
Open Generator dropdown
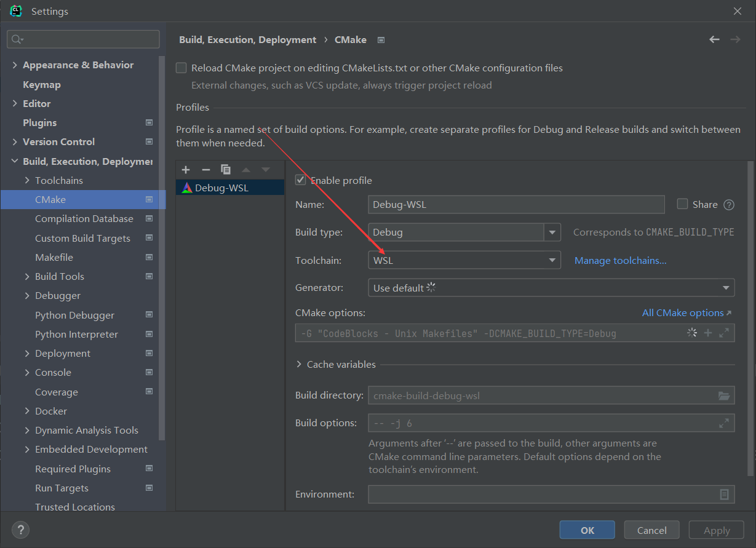pyautogui.click(x=551, y=288)
